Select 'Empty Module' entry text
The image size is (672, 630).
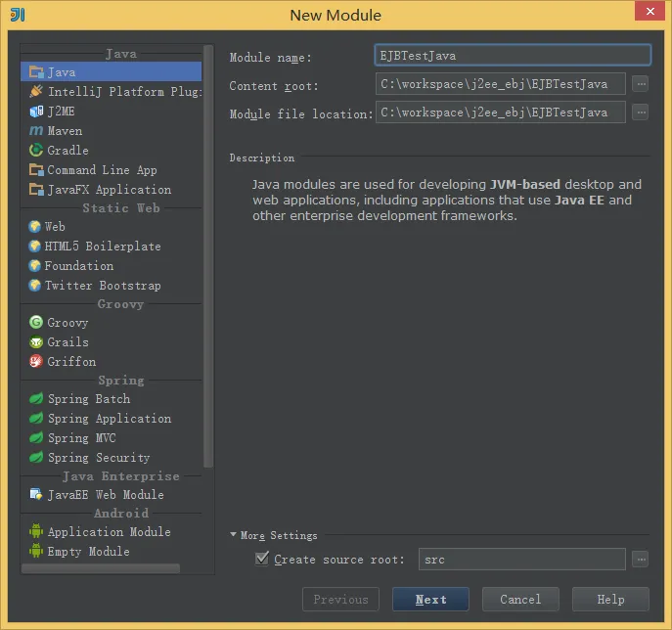pos(88,551)
